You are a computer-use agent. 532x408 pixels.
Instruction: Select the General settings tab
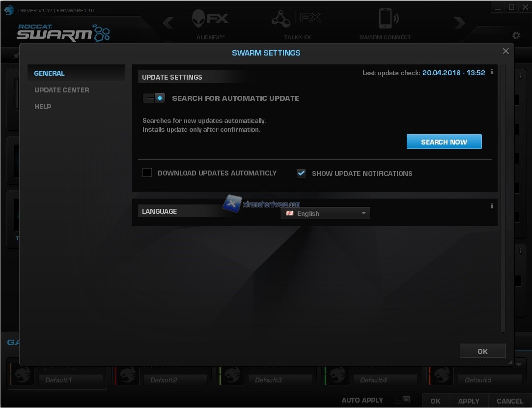49,73
